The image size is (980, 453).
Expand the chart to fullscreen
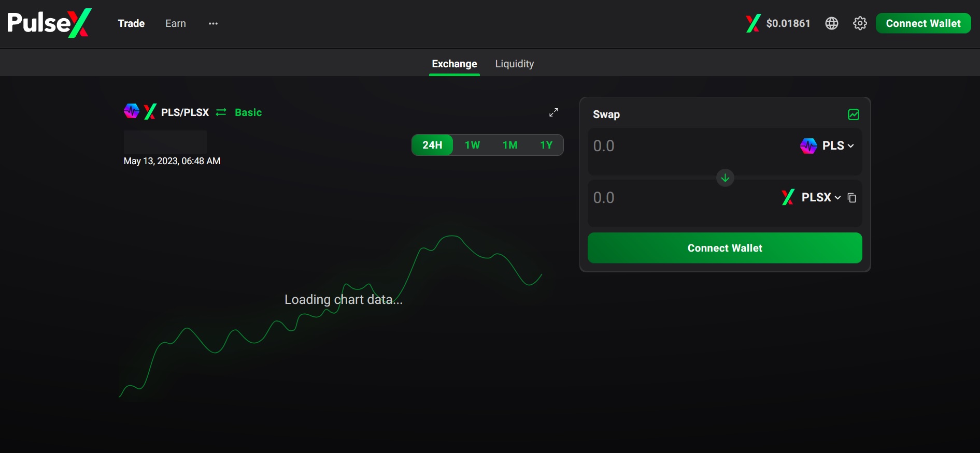tap(553, 112)
